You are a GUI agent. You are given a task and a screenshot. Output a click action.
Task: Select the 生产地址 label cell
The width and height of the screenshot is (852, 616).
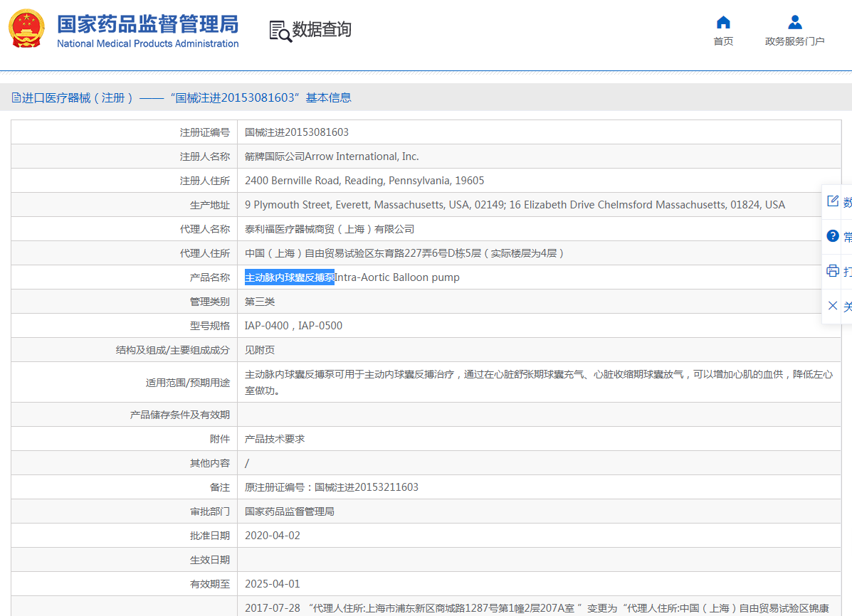pos(125,205)
